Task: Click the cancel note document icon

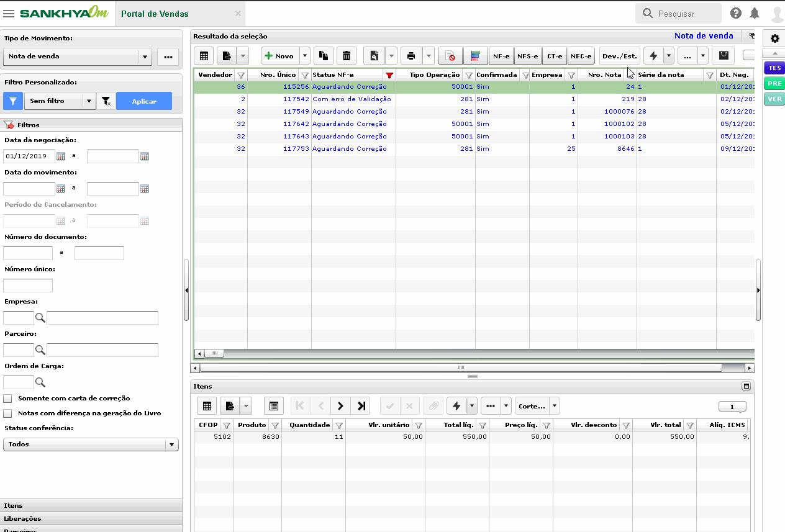Action: 450,56
